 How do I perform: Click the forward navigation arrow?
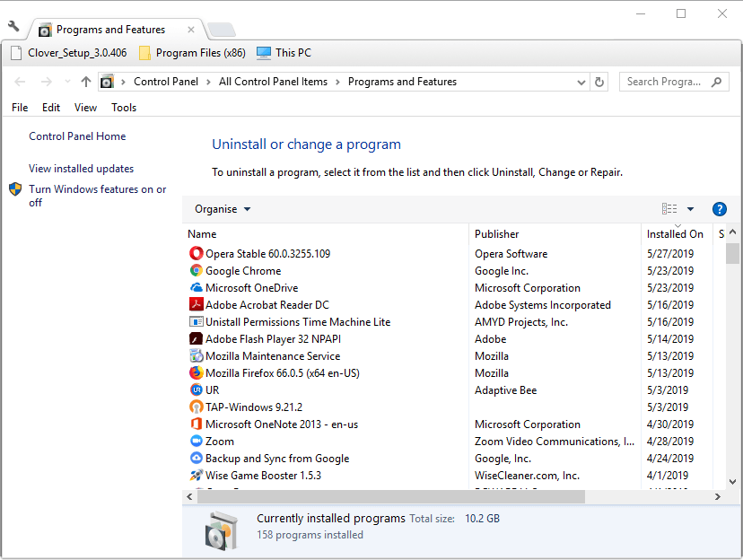(x=46, y=82)
